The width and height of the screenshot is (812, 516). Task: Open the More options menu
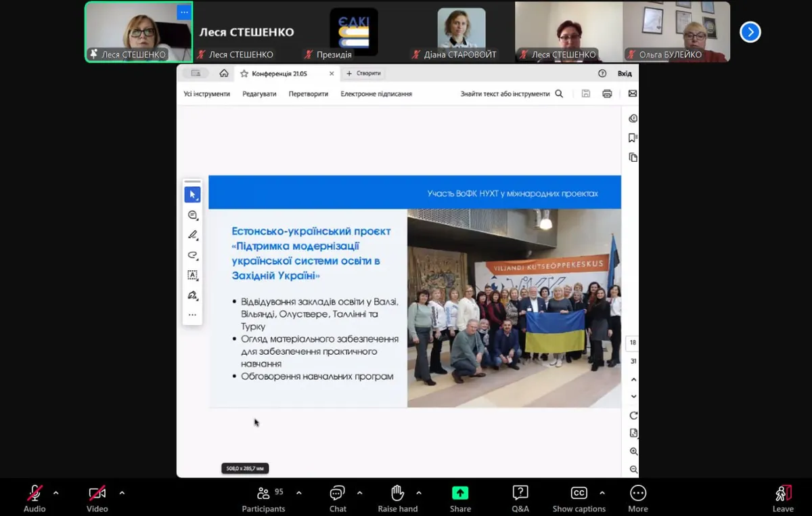coord(638,498)
